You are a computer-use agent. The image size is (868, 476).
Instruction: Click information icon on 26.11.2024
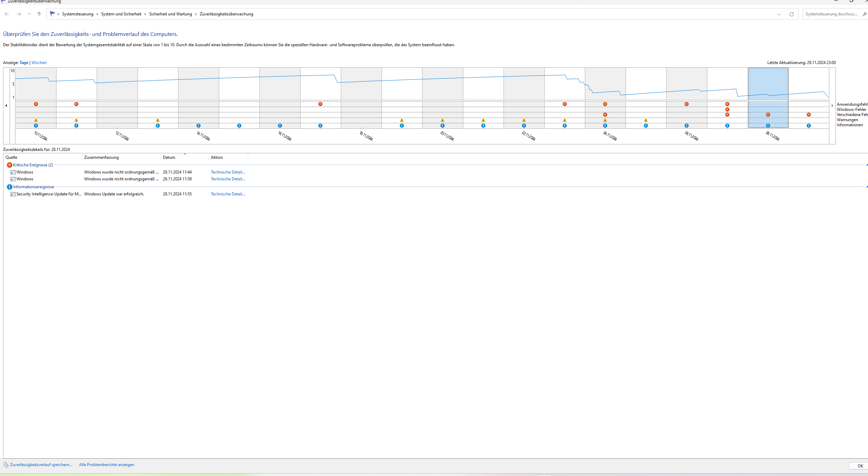pyautogui.click(x=687, y=126)
